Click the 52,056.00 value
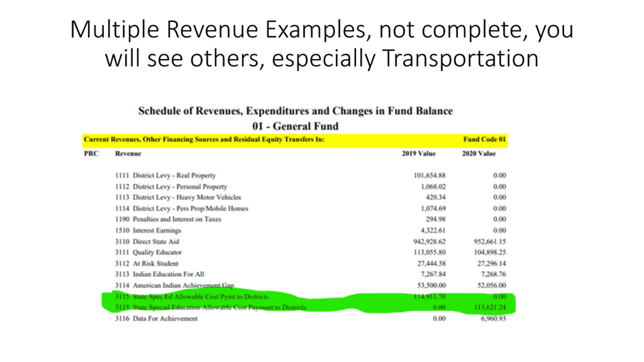The height and width of the screenshot is (362, 644). tap(492, 285)
